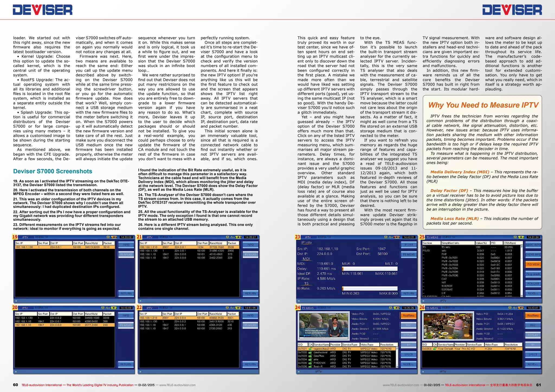This screenshot has width=555, height=392.
Task: Click the green unlocked CA icon for arte
Action: point(311,360)
